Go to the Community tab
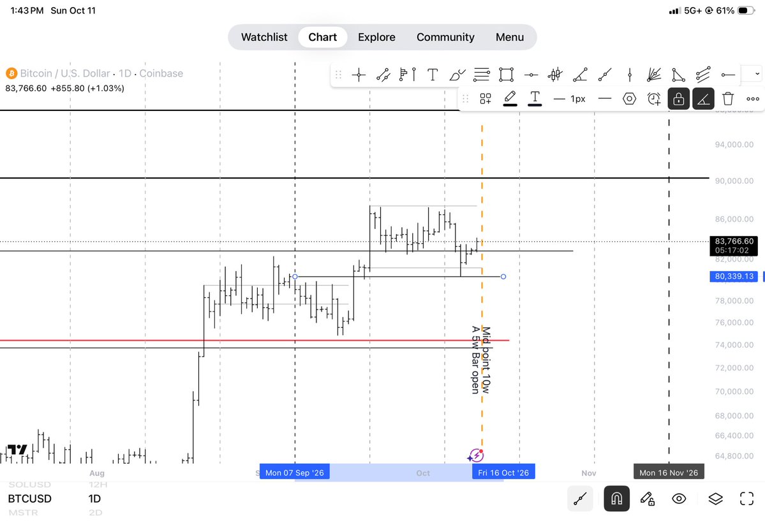 (x=445, y=37)
